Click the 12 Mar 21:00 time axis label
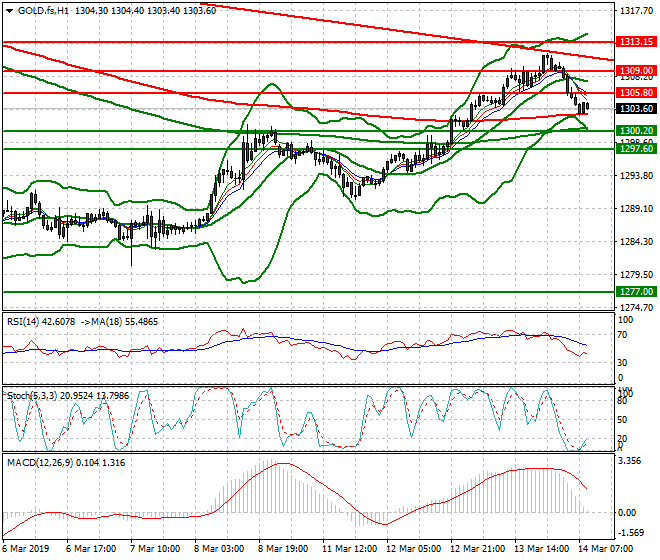 tap(477, 549)
